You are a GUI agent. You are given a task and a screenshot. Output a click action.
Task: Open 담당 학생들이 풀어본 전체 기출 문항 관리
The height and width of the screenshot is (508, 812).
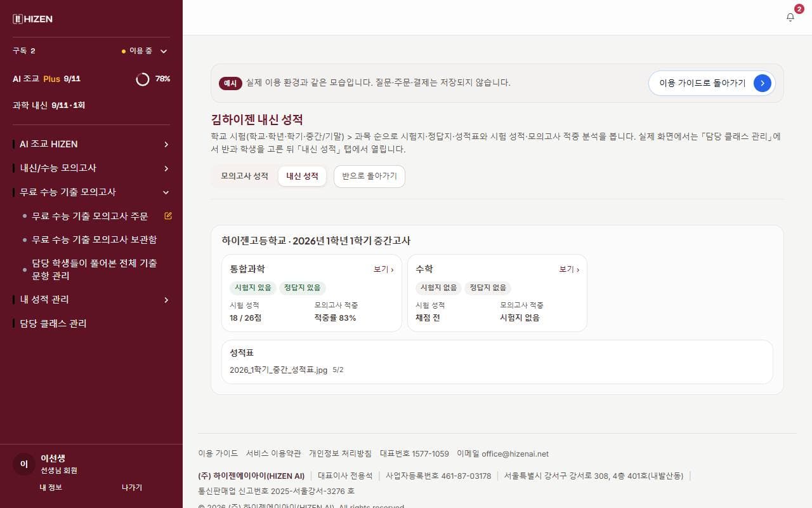95,269
